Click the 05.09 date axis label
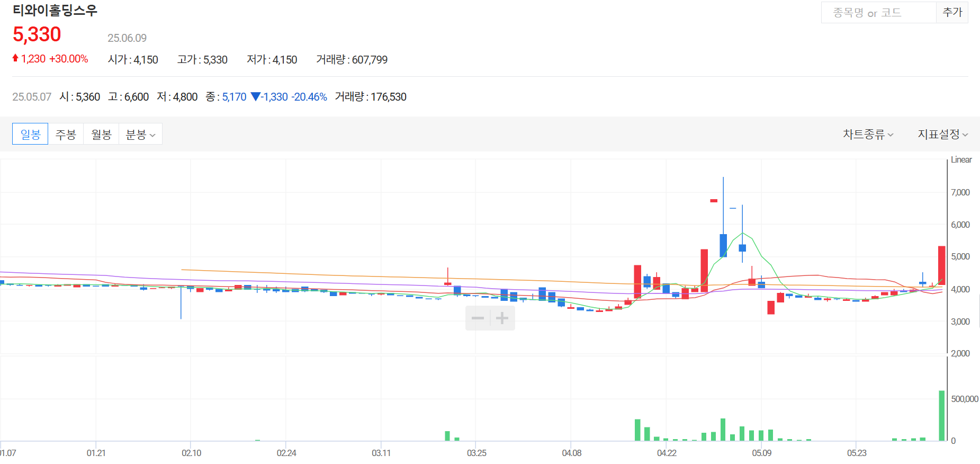Screen dimensions: 980x464 click(x=762, y=453)
